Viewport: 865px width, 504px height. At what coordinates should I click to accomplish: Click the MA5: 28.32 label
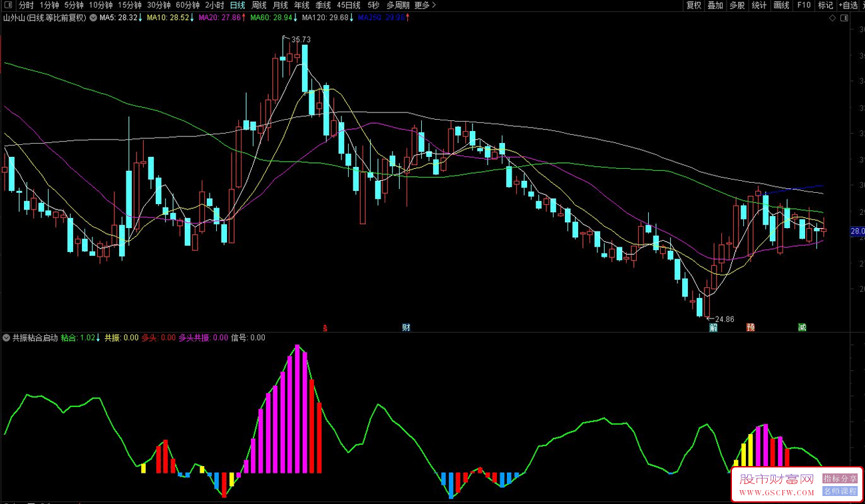coord(118,18)
